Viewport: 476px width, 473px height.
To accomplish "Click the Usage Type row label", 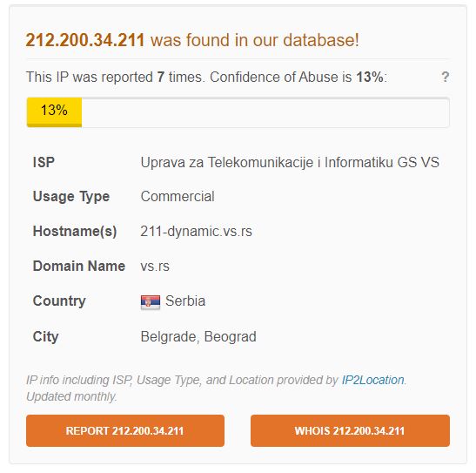I will [71, 197].
